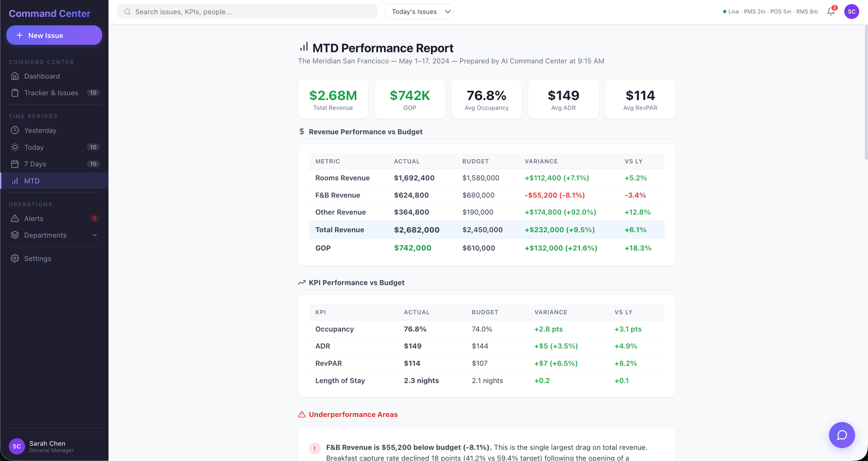
Task: Click the Occupancy variance +2.8 pts
Action: coord(548,329)
